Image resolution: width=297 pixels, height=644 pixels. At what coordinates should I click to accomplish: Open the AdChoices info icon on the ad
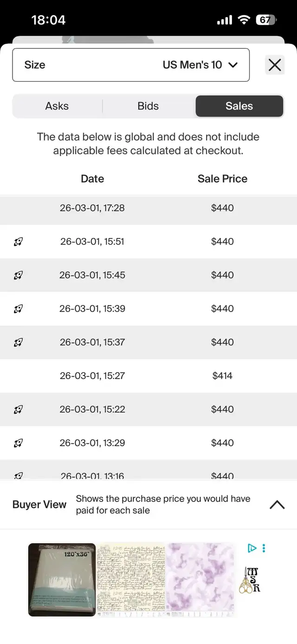tap(252, 548)
